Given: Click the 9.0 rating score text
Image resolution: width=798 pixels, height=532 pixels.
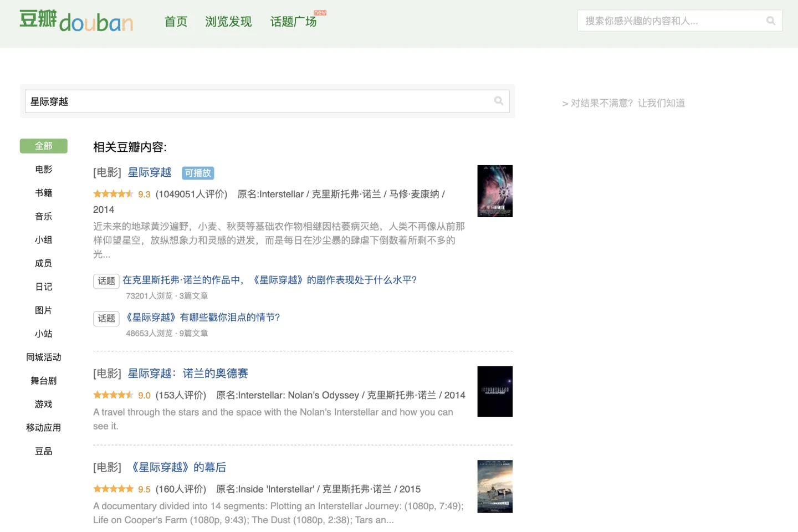Looking at the screenshot, I should tap(145, 396).
